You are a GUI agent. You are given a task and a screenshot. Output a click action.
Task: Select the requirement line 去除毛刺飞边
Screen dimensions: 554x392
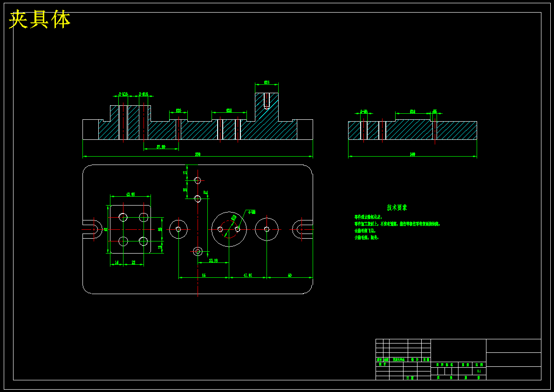[x=365, y=230]
